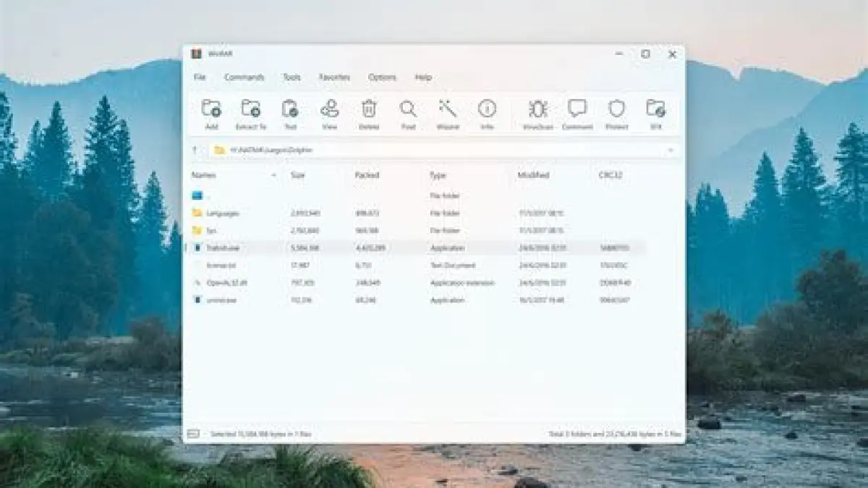Click the SFX toolbar icon
Viewport: 868px width, 488px height.
pyautogui.click(x=655, y=109)
